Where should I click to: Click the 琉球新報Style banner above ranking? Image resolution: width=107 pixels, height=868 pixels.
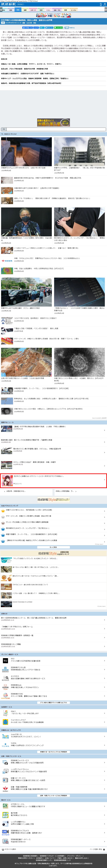click(53, 500)
